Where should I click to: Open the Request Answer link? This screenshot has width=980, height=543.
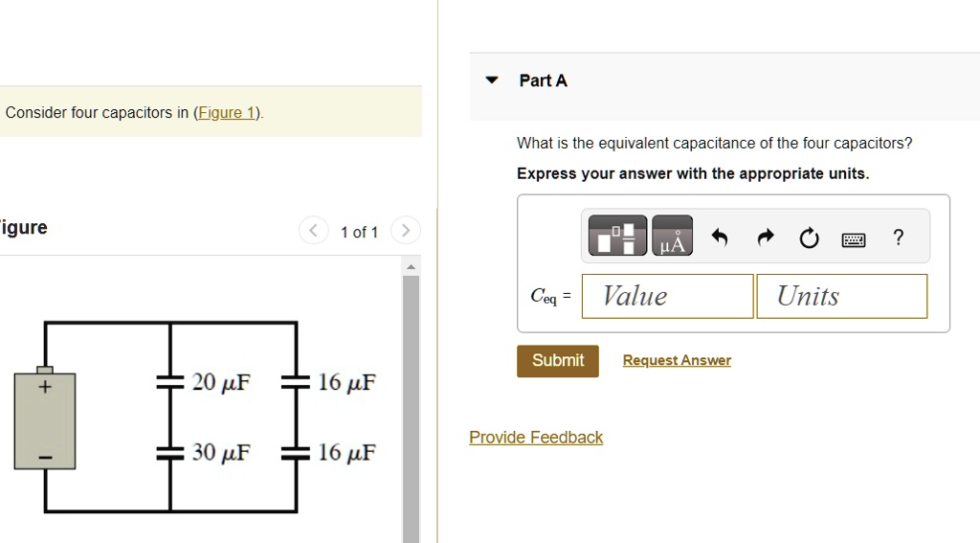(x=677, y=360)
